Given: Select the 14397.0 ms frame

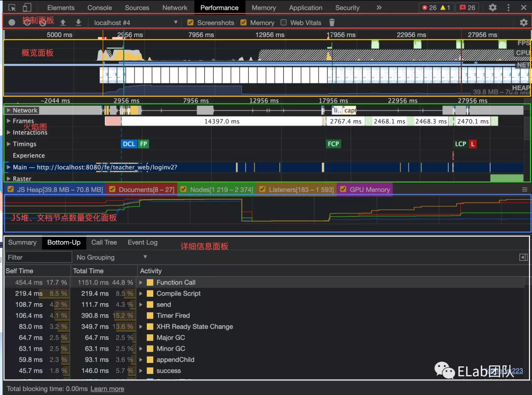Looking at the screenshot, I should [x=222, y=121].
